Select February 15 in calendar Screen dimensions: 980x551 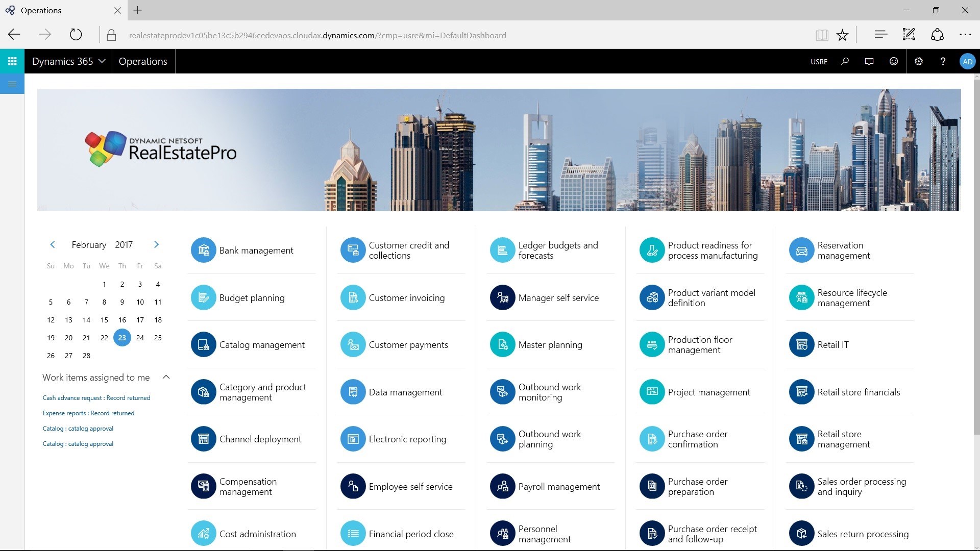tap(104, 320)
